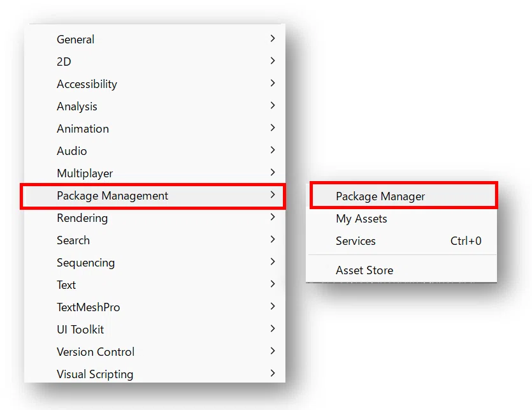Open the Text submenu
Viewport: 532px width, 410px height.
[155, 284]
